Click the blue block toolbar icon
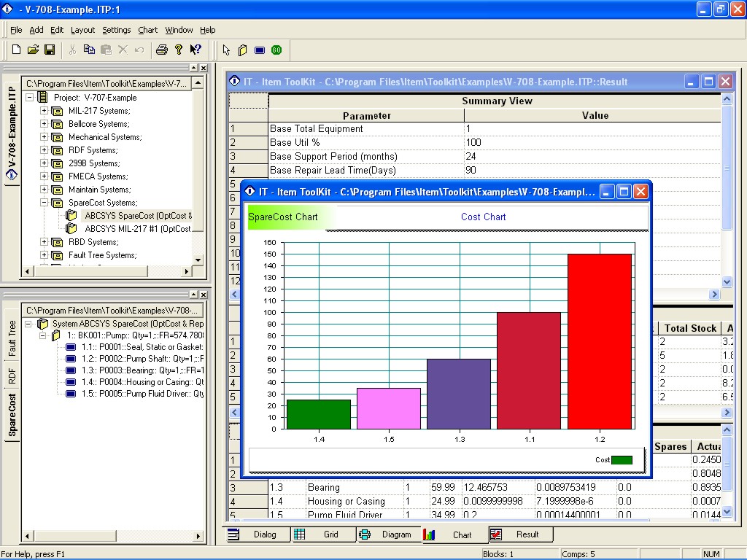 (260, 50)
